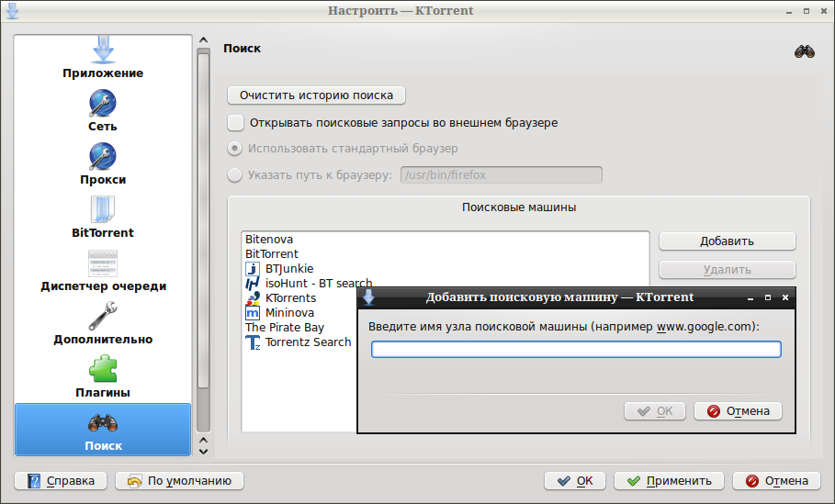Click OK in the settings window
This screenshot has width=835, height=504.
click(575, 480)
